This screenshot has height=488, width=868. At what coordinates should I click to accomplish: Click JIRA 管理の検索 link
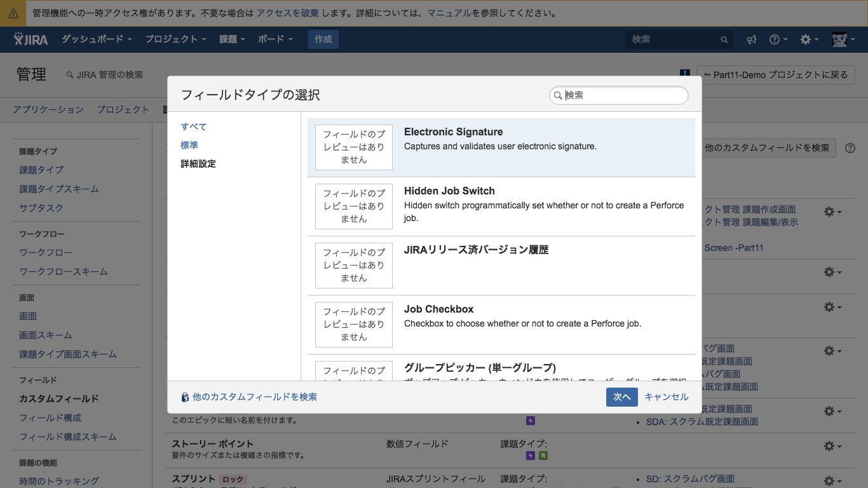coord(105,75)
